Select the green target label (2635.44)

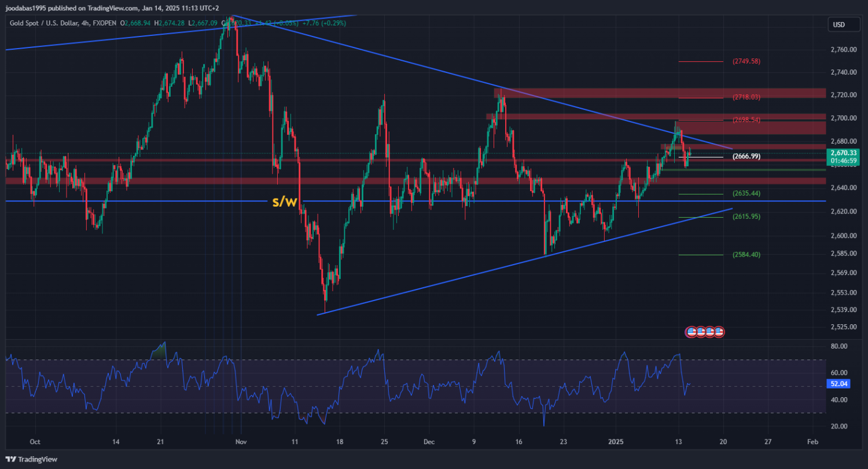[746, 193]
